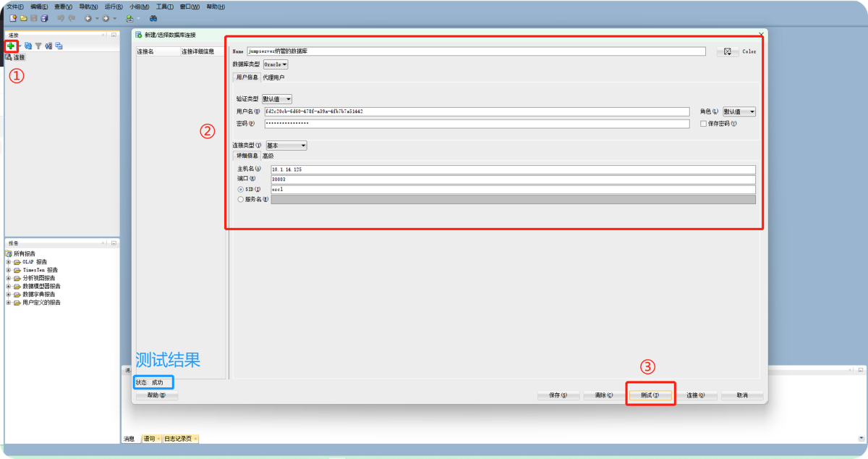Expand the 分析视图报告 tree node
Screen dimensions: 868x459
[8, 278]
